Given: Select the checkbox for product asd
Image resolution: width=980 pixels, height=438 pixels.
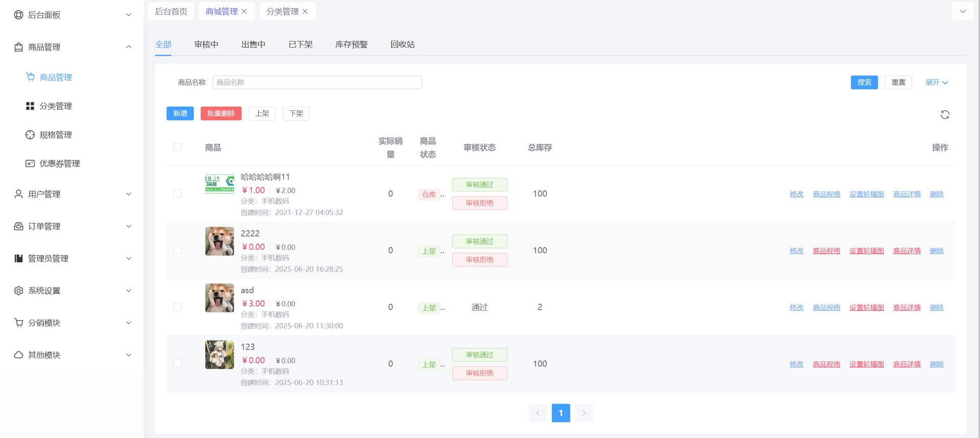Looking at the screenshot, I should coord(178,307).
